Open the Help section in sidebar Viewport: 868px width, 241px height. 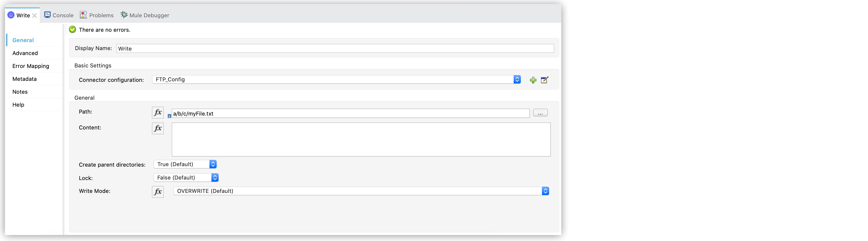click(18, 105)
